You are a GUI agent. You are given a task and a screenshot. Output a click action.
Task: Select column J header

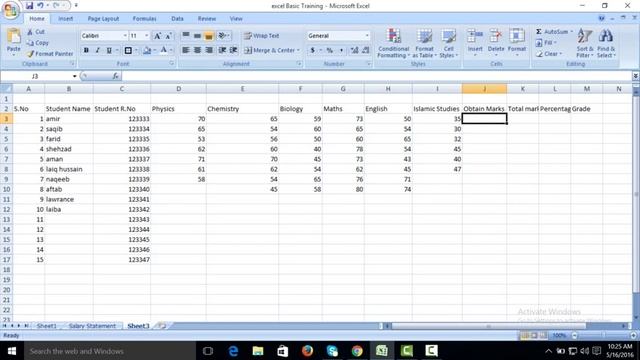tap(484, 89)
